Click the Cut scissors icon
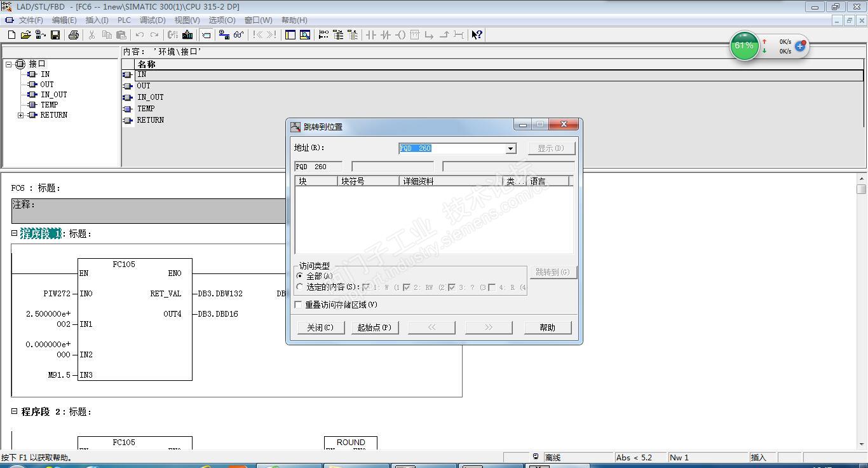 92,35
